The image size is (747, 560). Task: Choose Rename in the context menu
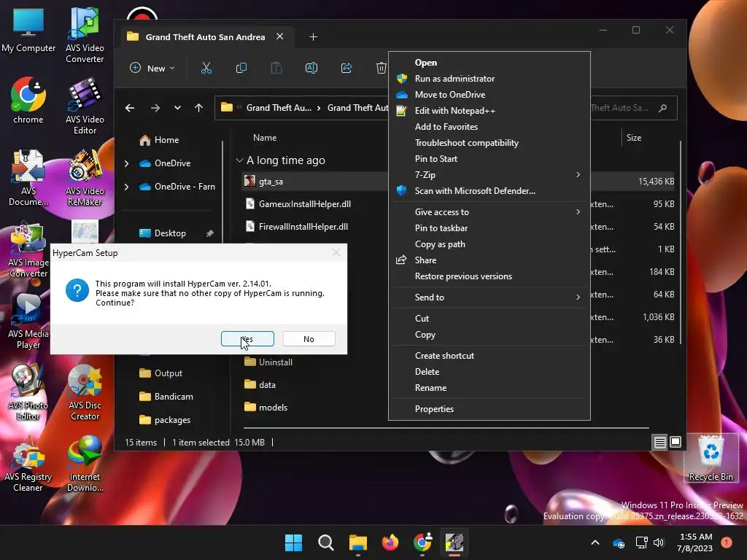coord(489,388)
